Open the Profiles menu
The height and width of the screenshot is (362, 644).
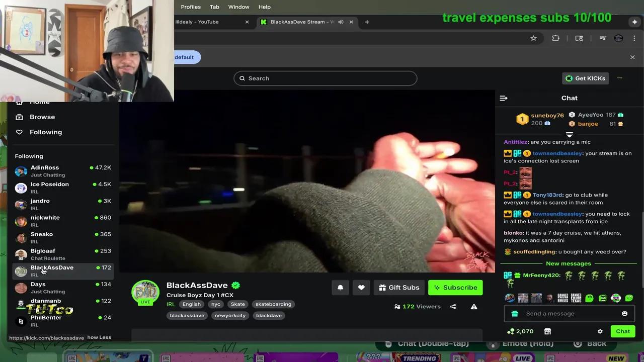tap(191, 7)
